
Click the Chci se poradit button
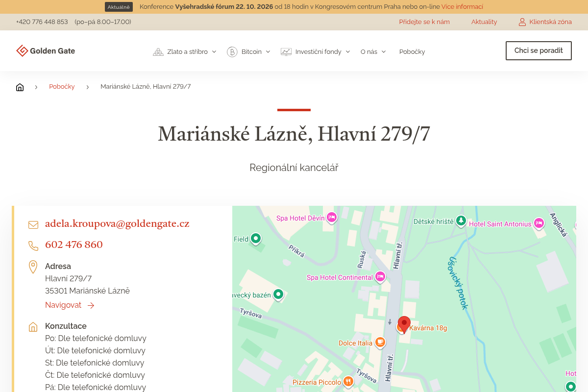[539, 50]
